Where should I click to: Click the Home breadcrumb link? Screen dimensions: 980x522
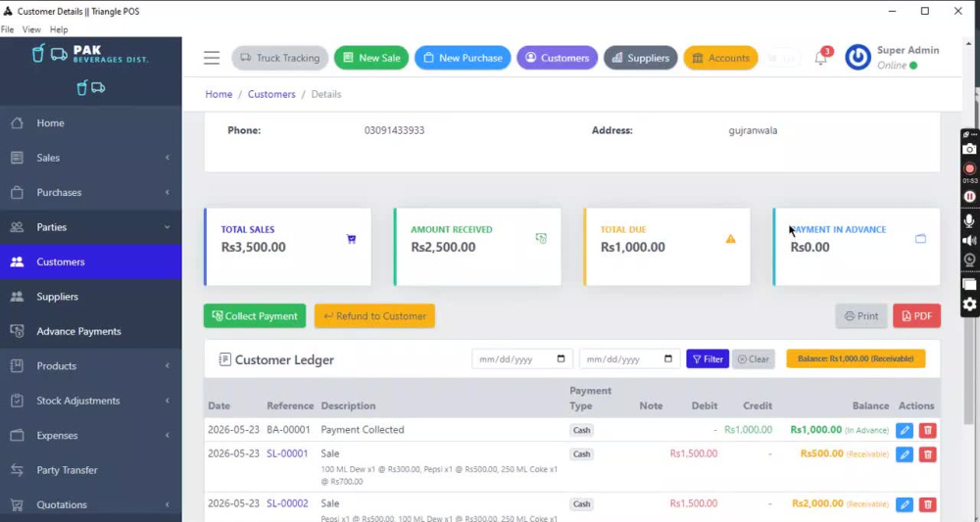click(219, 94)
